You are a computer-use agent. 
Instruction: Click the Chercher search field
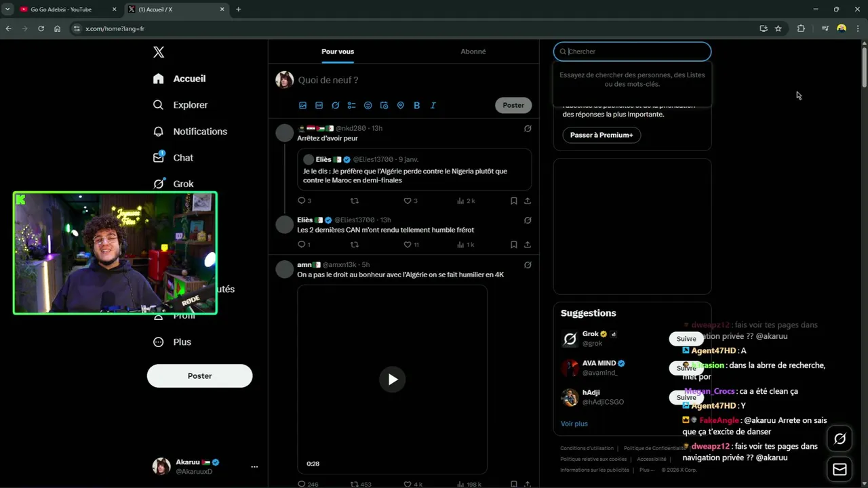coord(632,52)
